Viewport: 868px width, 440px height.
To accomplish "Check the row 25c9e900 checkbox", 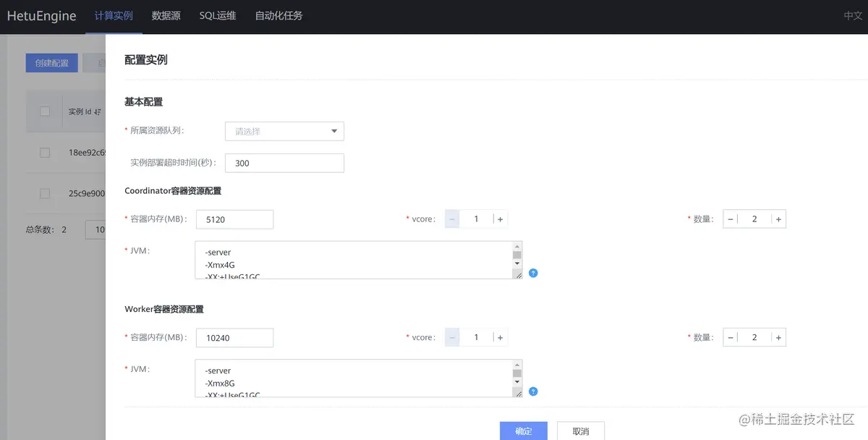I will pyautogui.click(x=45, y=194).
